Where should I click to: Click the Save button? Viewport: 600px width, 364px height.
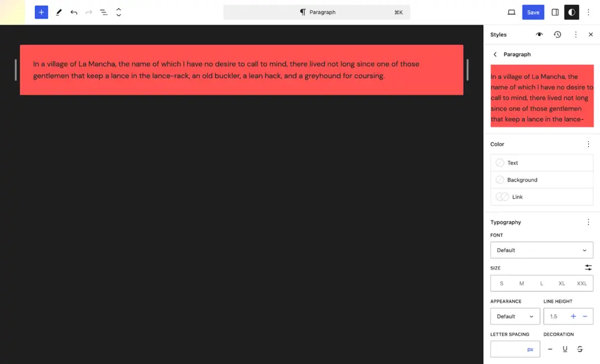[533, 12]
